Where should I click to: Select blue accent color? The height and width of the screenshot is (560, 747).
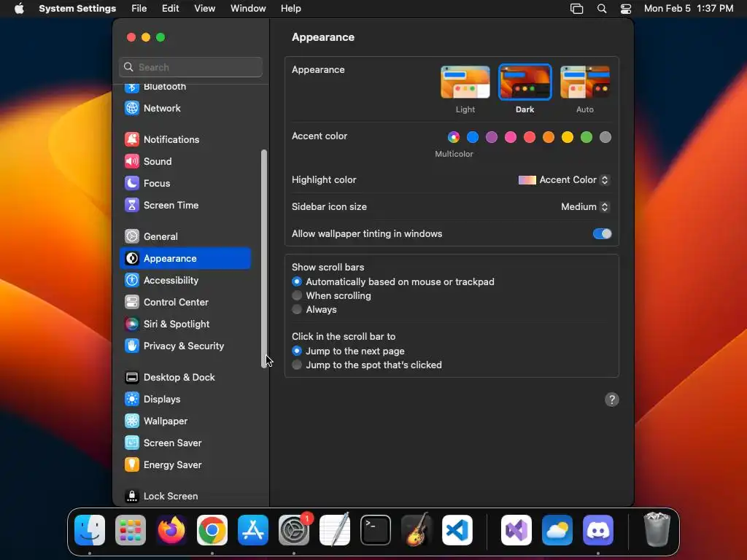tap(473, 137)
